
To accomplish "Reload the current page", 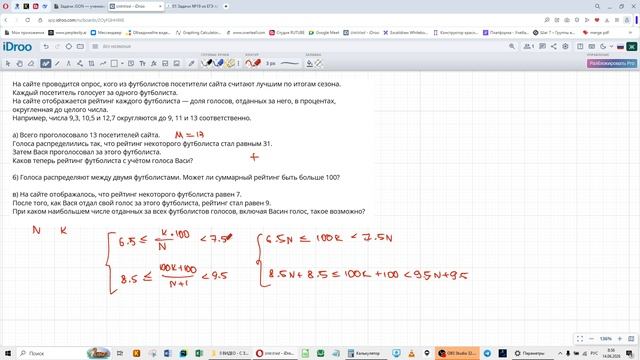I will click(x=27, y=20).
